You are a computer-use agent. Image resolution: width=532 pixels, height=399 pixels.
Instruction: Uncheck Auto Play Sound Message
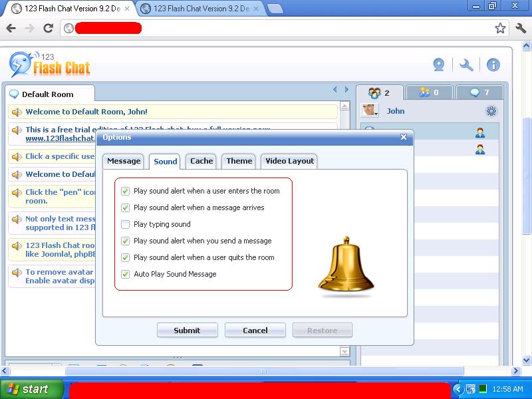[125, 274]
